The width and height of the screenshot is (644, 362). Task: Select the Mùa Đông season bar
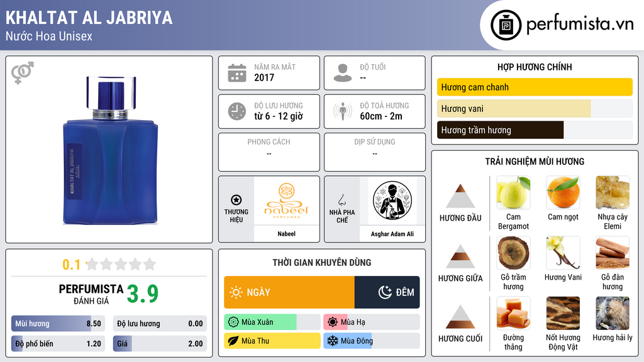pos(371,341)
